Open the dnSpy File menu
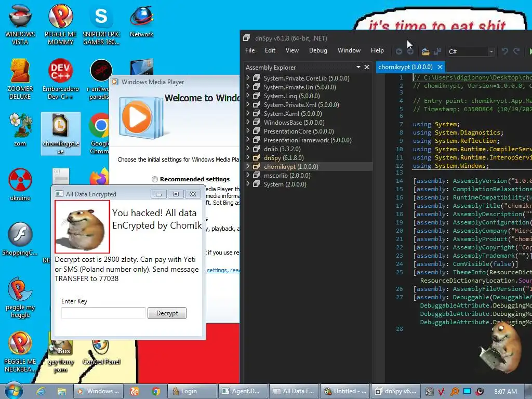The image size is (532, 399). [250, 50]
